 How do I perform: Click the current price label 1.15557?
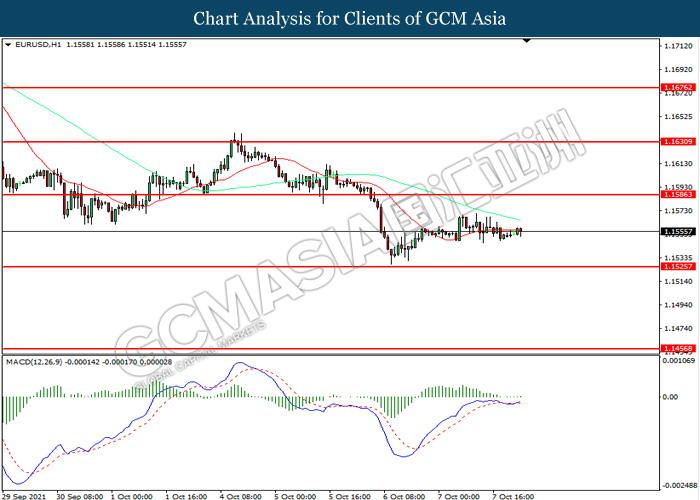tap(678, 231)
